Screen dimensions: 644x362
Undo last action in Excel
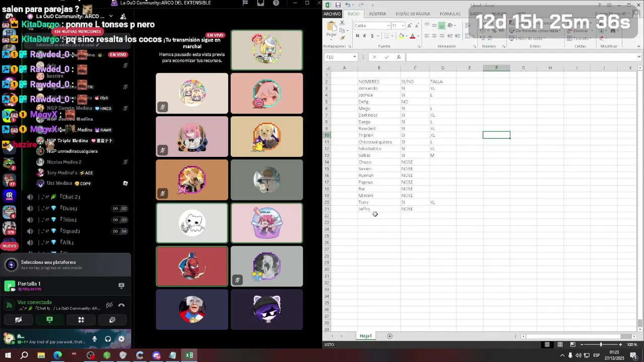tap(347, 5)
